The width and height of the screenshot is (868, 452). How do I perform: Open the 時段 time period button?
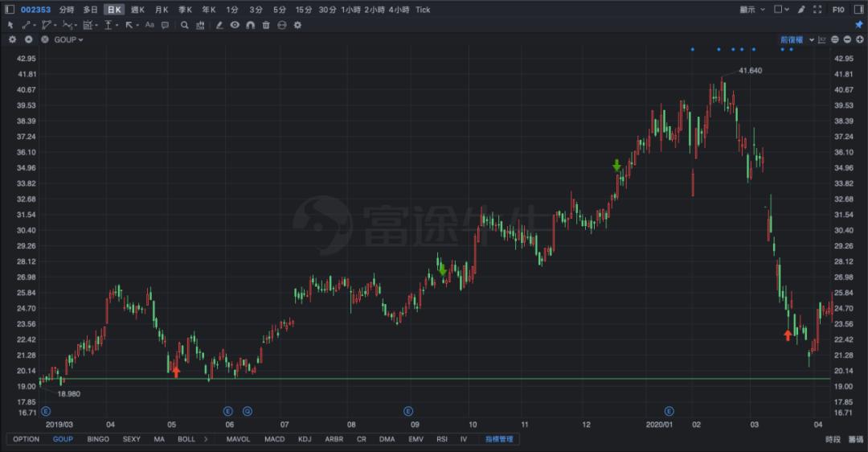click(833, 439)
